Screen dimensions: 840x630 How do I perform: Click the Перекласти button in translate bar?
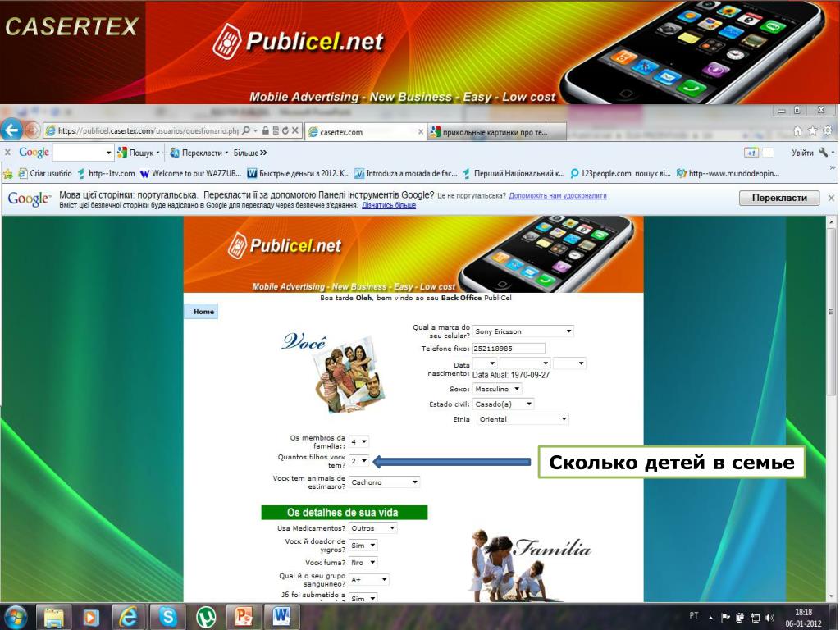click(779, 198)
